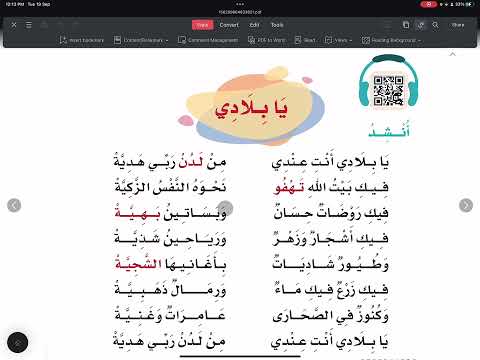Viewport: 480px width, 360px height.
Task: Open search with the magnifier icon
Action: pyautogui.click(x=435, y=25)
